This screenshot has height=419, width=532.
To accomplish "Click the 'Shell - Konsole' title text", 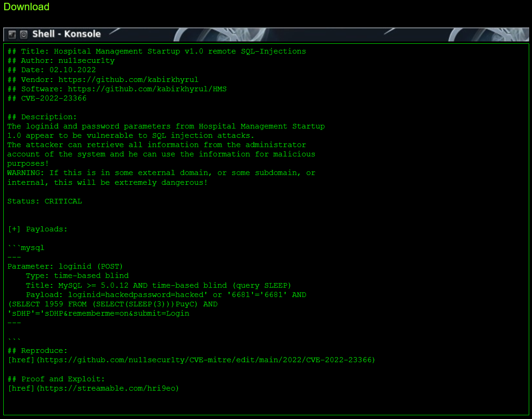I will (x=66, y=34).
